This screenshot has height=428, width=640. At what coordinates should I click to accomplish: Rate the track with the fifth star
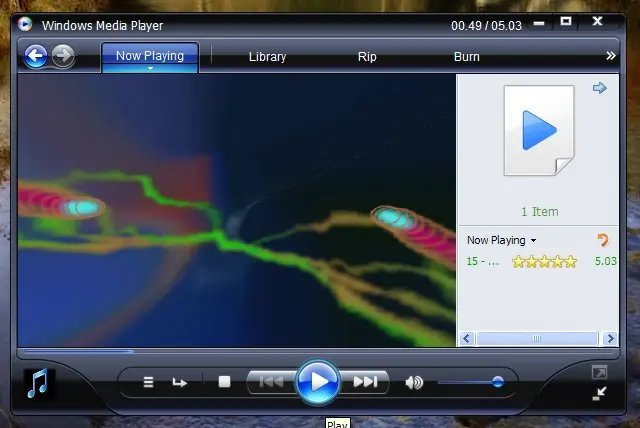point(570,261)
